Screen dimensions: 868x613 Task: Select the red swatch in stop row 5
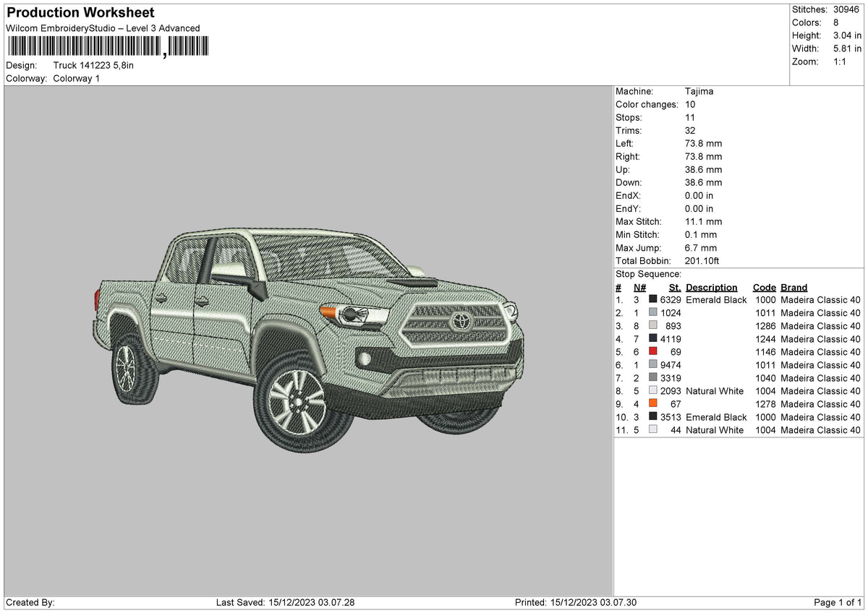(653, 352)
